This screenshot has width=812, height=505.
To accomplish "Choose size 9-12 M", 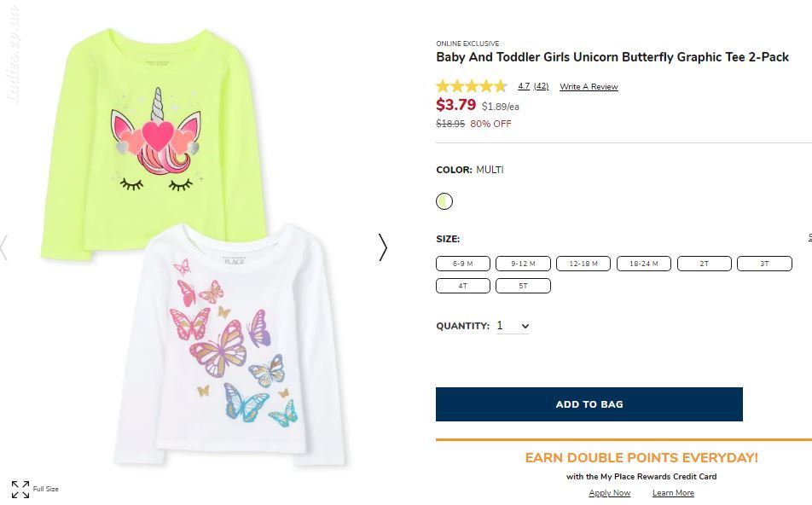I will click(x=523, y=264).
